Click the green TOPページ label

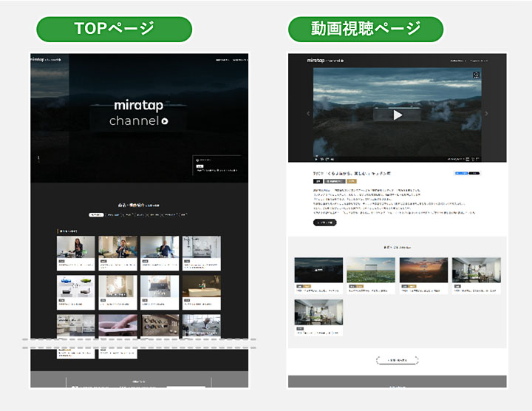114,29
